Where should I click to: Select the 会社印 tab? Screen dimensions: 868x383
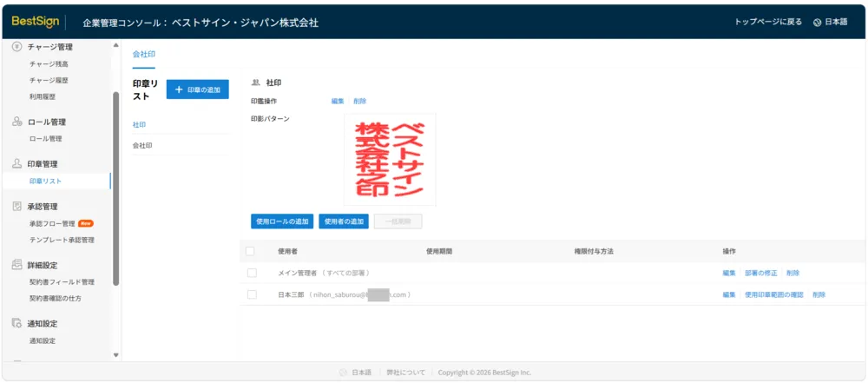tap(144, 55)
